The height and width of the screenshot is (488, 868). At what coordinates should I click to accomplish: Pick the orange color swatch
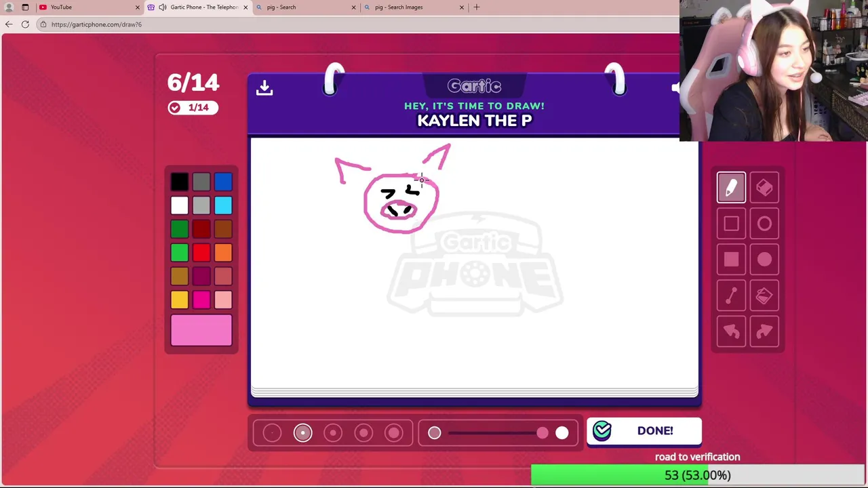(x=223, y=253)
